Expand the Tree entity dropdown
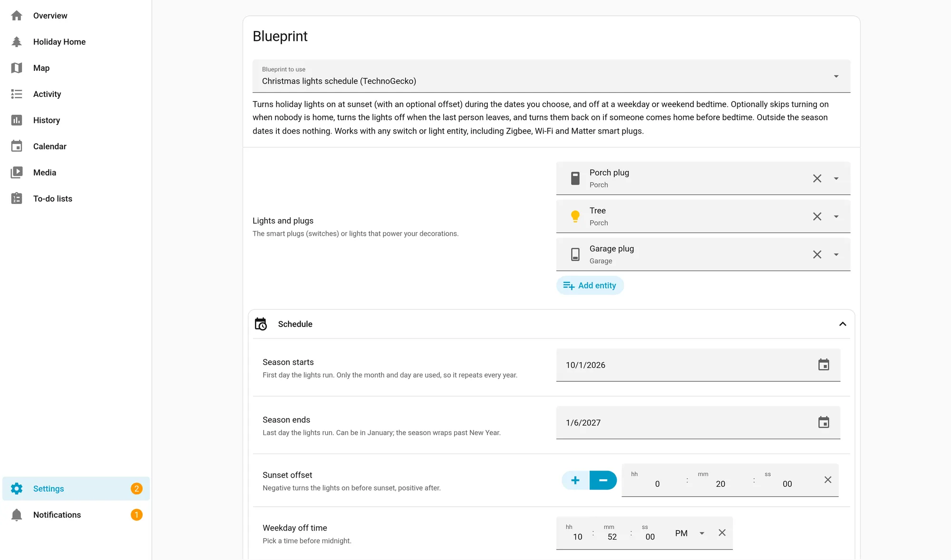951x560 pixels. (836, 217)
